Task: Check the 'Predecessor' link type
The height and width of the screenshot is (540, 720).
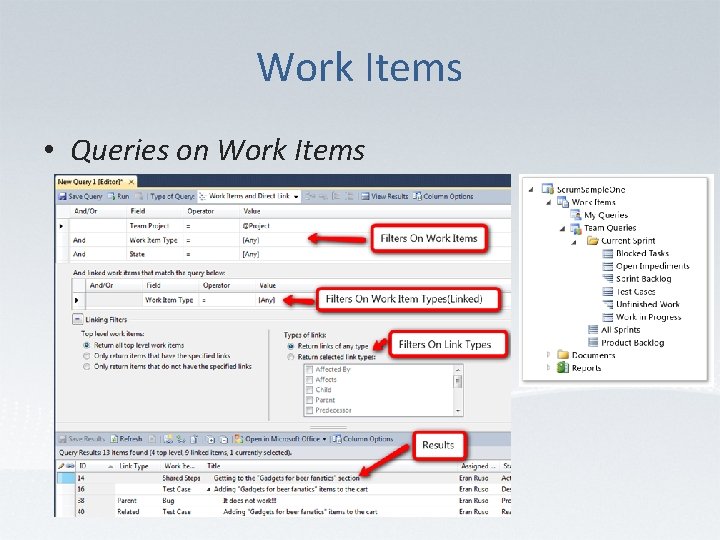Action: (309, 410)
